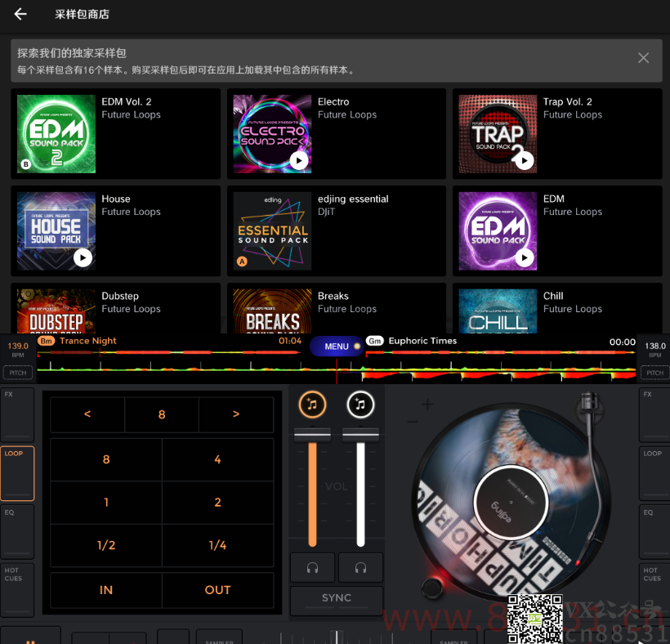670x644 pixels.
Task: Increase loop length with the right arrow
Action: pyautogui.click(x=236, y=414)
